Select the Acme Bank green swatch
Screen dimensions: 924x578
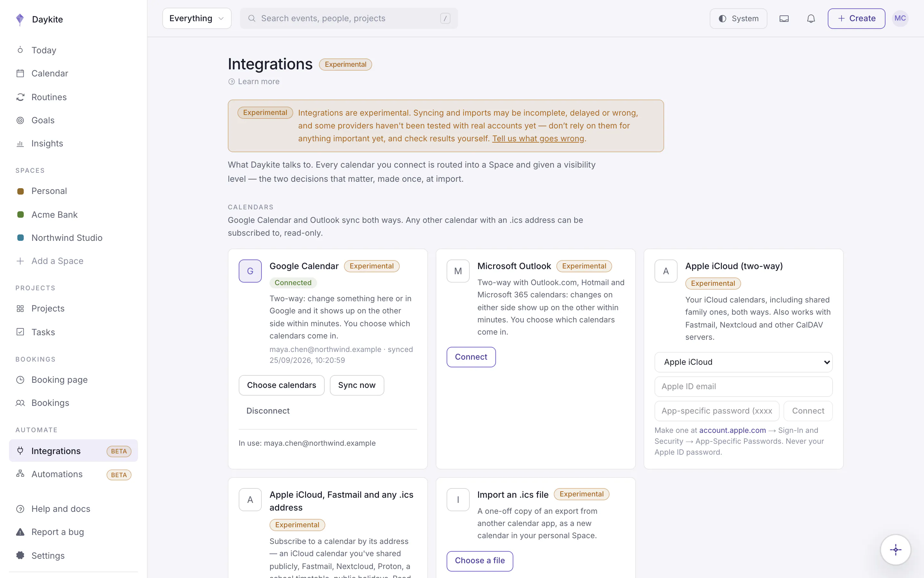pos(21,215)
